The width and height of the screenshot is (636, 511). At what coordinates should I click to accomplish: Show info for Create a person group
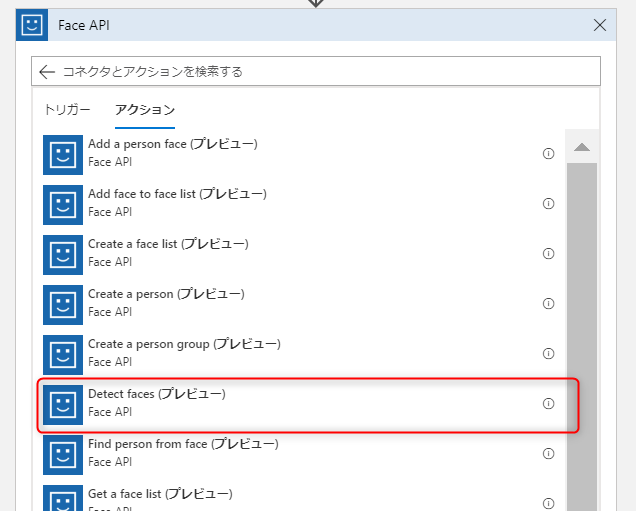(x=548, y=354)
